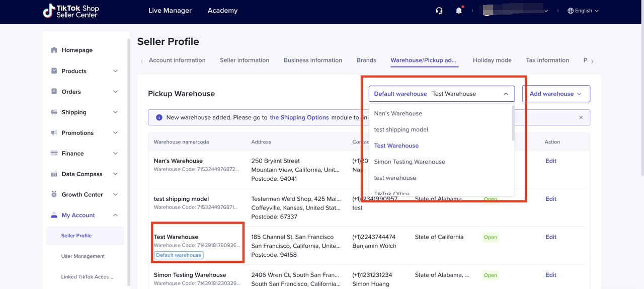644x289 pixels.
Task: Open the notifications bell icon
Action: [x=459, y=11]
